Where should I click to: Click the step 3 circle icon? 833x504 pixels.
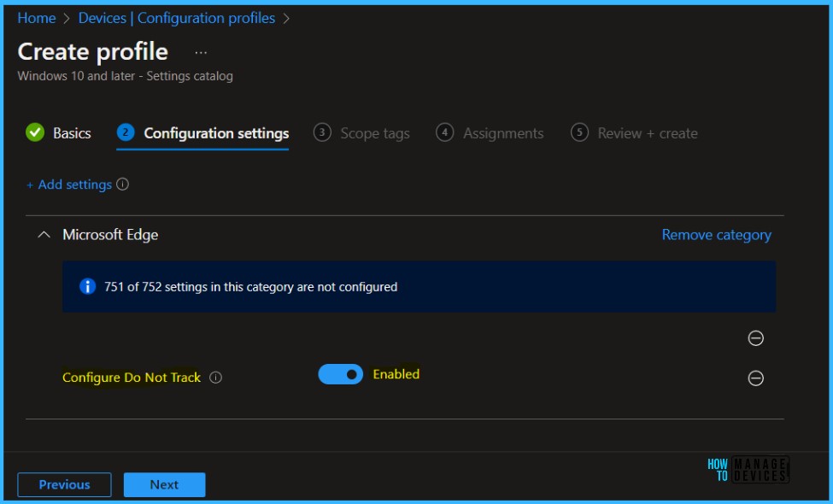[x=322, y=132]
